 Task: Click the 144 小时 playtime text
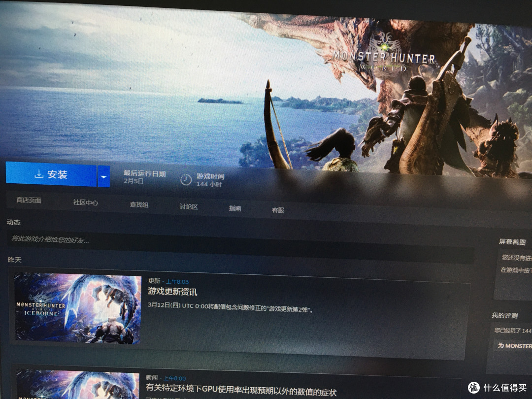point(209,184)
